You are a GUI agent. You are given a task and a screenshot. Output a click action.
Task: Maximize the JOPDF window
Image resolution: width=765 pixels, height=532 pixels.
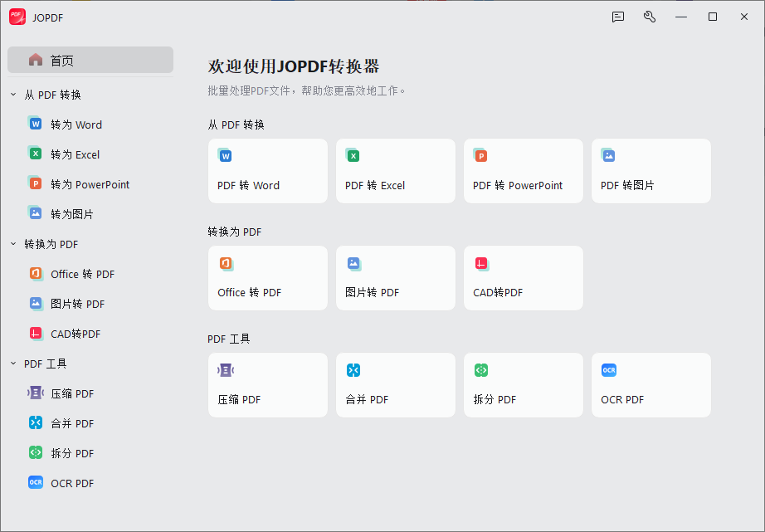click(x=712, y=17)
